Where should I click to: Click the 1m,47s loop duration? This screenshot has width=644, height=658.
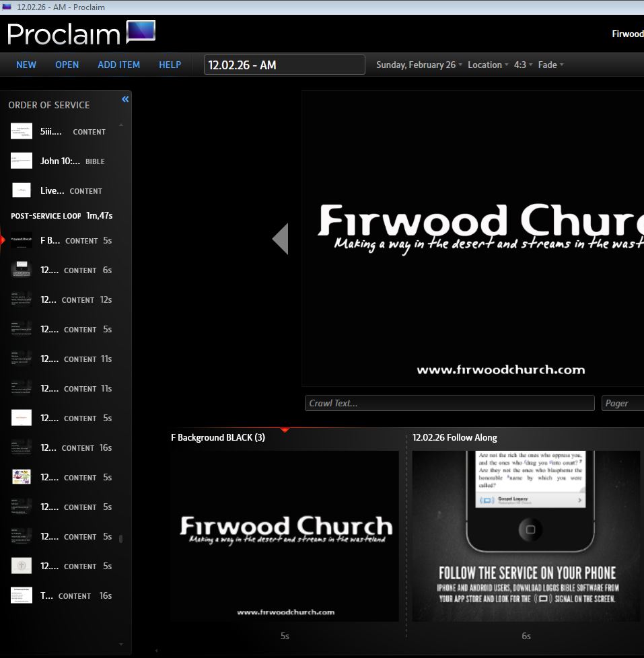pos(99,215)
